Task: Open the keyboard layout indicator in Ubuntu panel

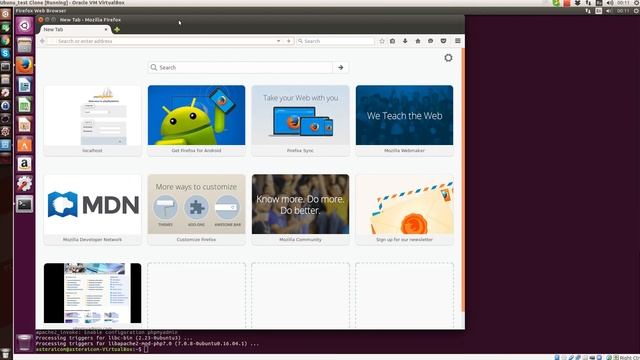Action: point(598,11)
